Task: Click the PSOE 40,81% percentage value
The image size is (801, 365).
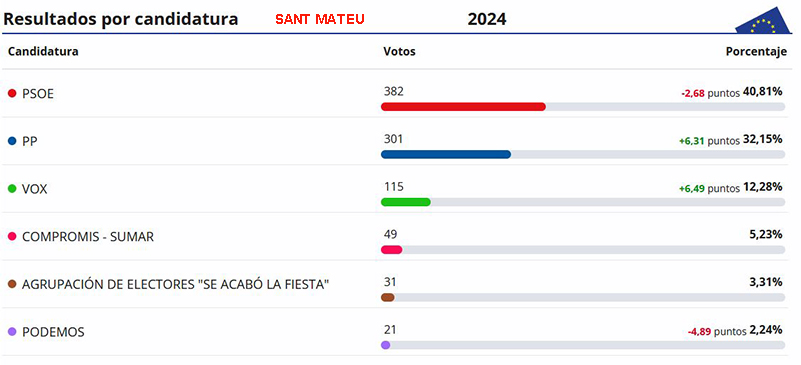Action: click(x=763, y=92)
